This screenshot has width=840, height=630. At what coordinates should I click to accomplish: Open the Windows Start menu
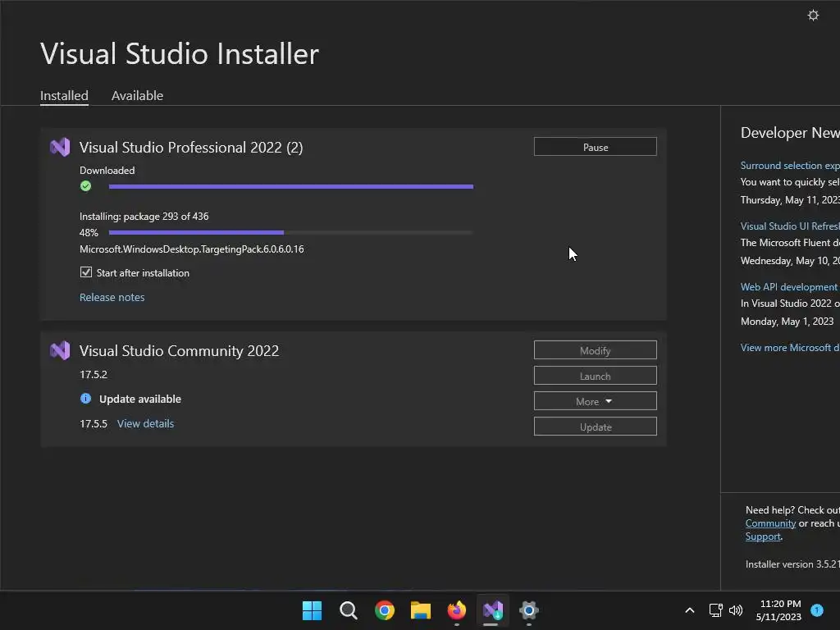[x=312, y=610]
